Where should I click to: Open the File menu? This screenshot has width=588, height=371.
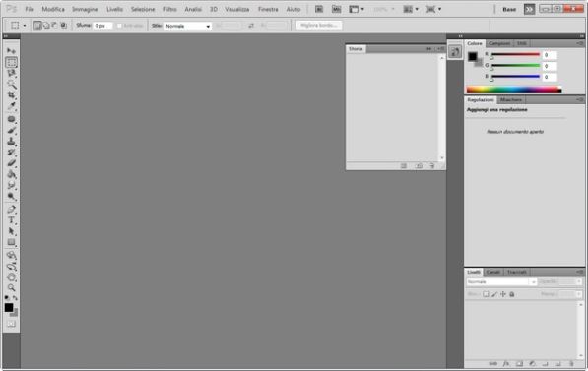coord(30,9)
